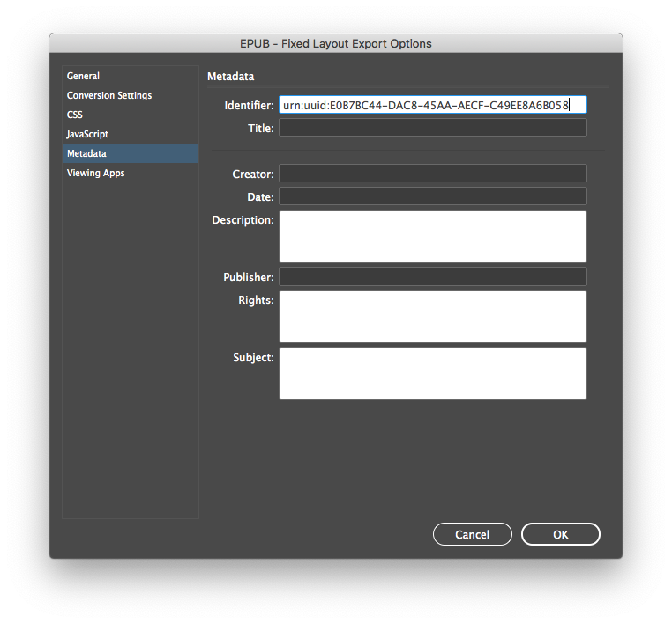672x624 pixels.
Task: Focus the Publisher input field
Action: (x=432, y=277)
